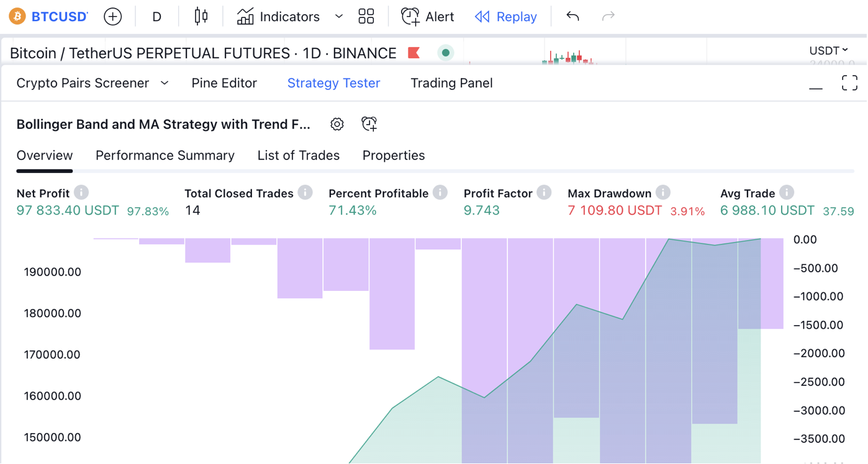Viewport: 868px width, 464px height.
Task: Click the add symbol plus icon
Action: pos(112,17)
